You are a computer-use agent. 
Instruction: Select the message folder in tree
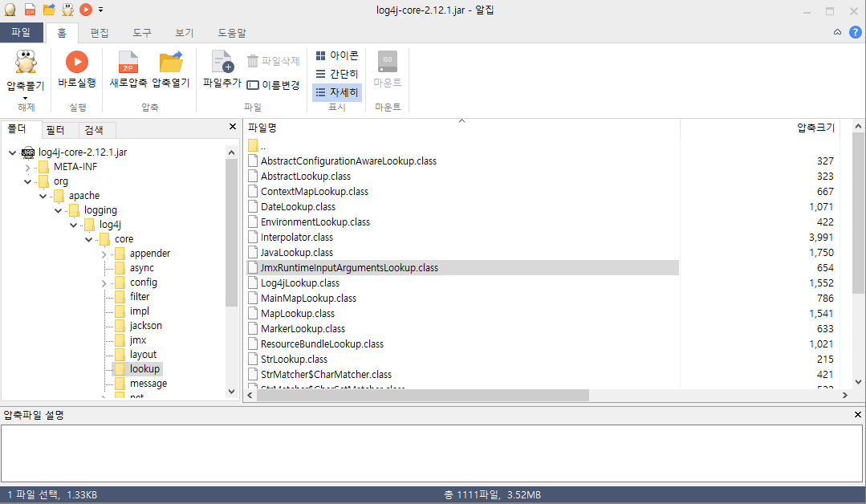click(x=148, y=384)
